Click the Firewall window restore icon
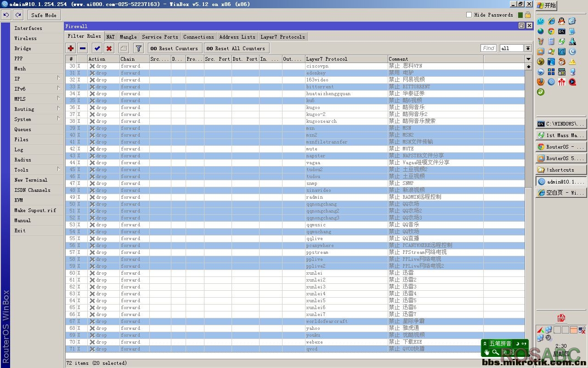 click(521, 26)
